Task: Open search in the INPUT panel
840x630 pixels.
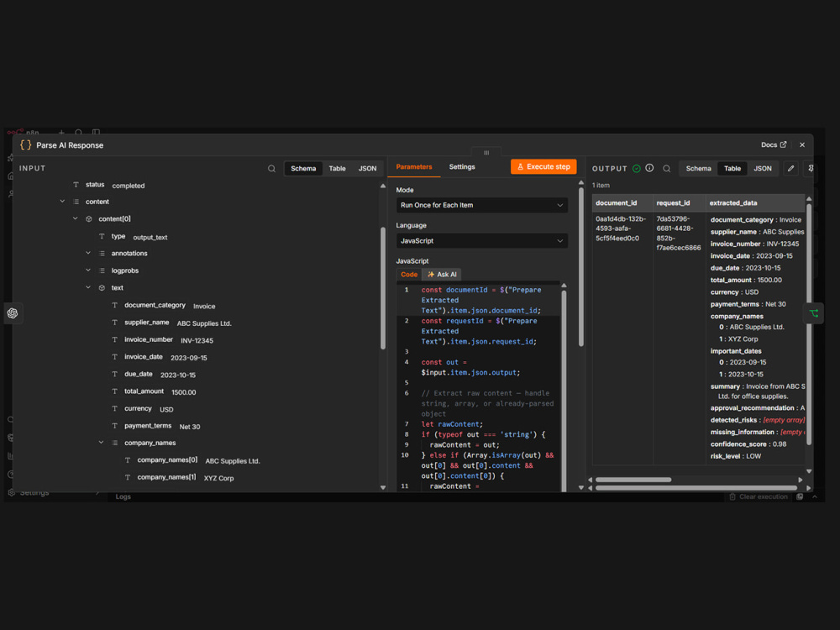Action: click(x=271, y=169)
